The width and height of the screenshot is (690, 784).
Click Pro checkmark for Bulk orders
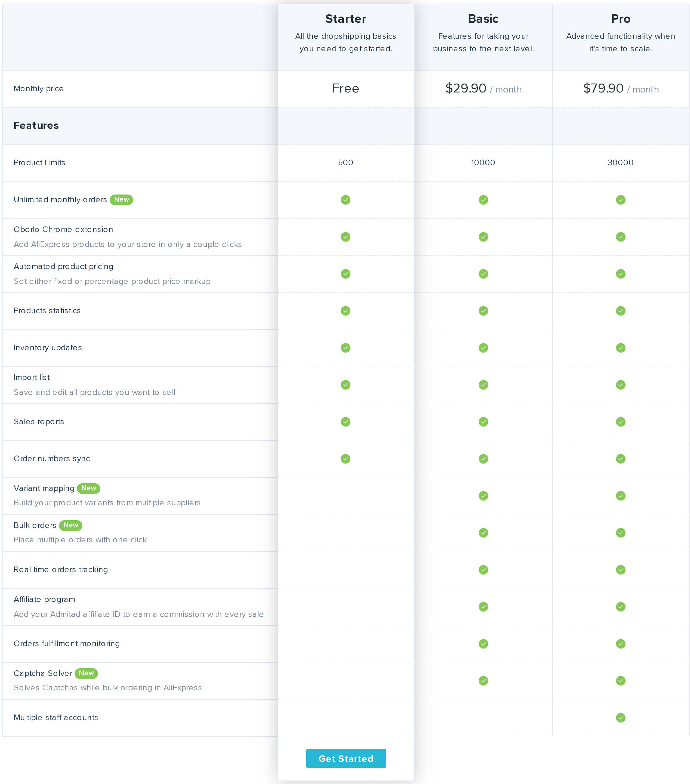pos(620,533)
